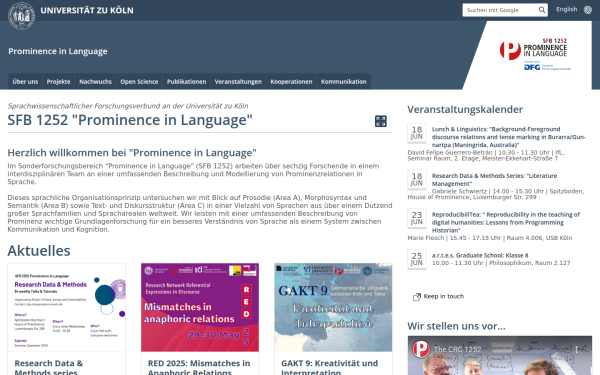The height and width of the screenshot is (375, 600).
Task: Click the SFB 1252 Prominence in Language logo
Action: 534,48
